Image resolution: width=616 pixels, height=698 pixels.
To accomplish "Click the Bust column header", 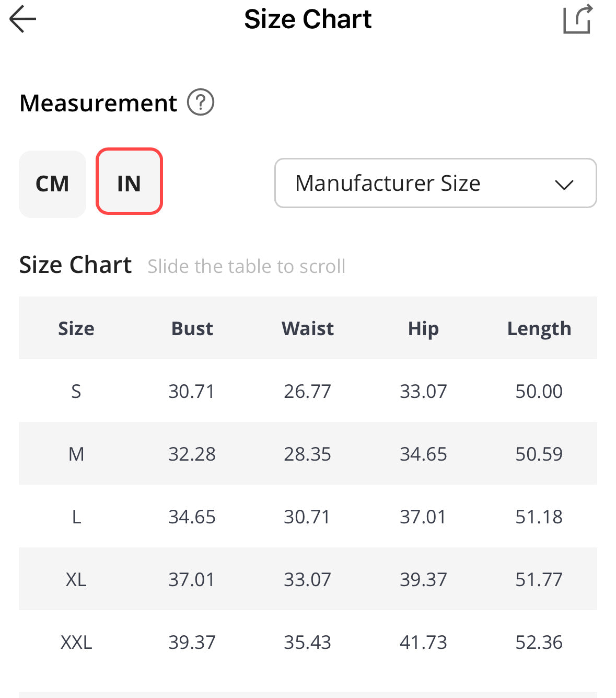I will (192, 328).
